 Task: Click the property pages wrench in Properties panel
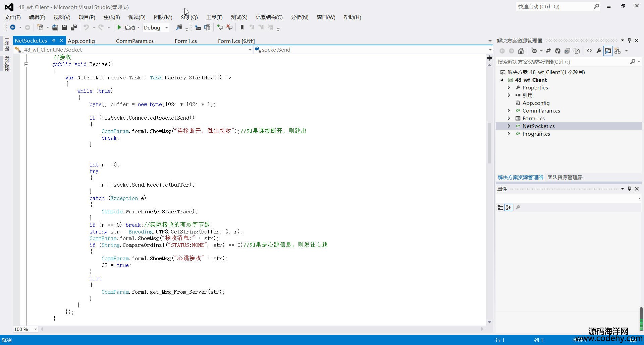[518, 207]
